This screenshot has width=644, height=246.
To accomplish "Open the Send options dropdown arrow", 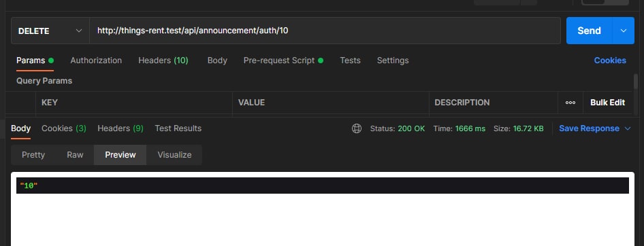I will [x=624, y=31].
